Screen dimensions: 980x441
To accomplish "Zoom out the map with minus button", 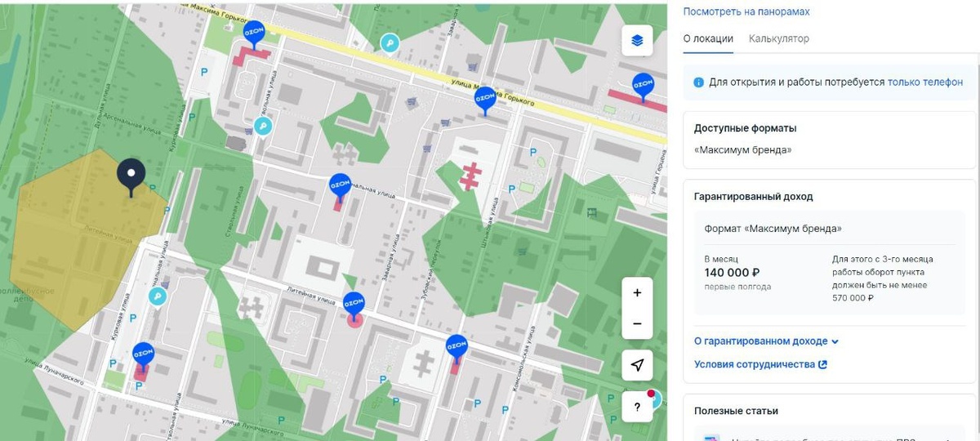I will click(637, 324).
